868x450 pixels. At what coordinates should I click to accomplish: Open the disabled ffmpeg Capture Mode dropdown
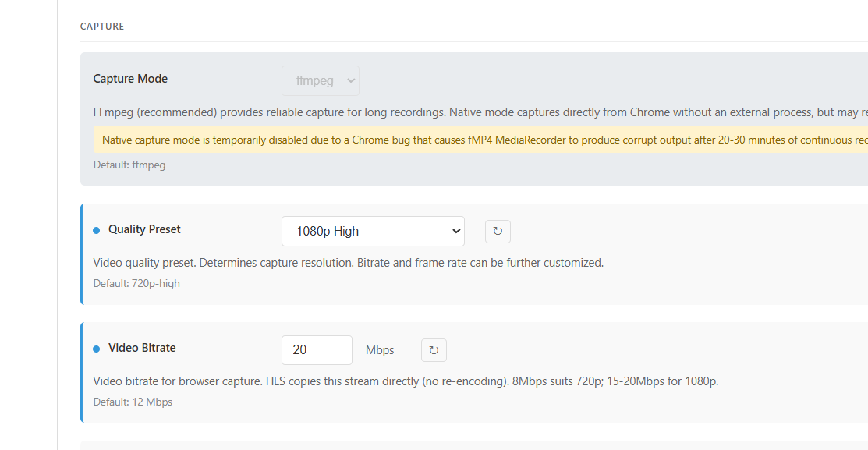pyautogui.click(x=321, y=80)
